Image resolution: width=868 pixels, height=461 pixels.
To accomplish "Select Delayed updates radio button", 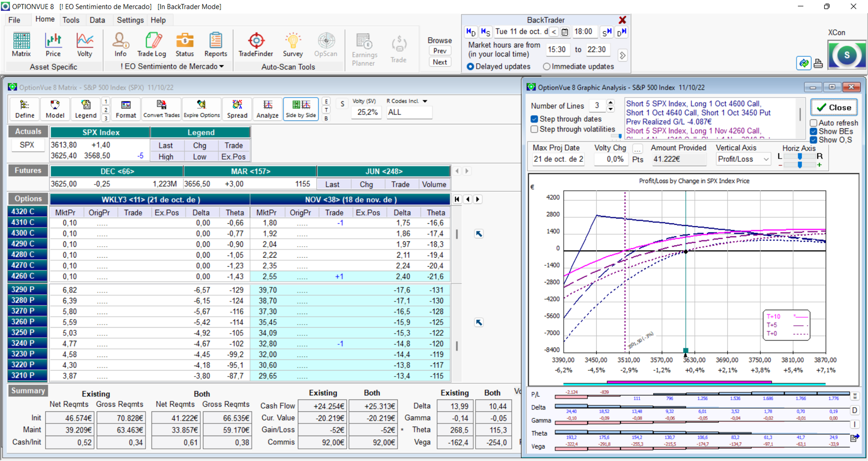I will 470,67.
